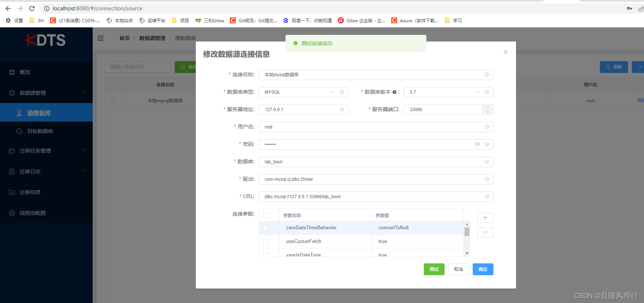Open the 学习 bookmark folder

[453, 20]
